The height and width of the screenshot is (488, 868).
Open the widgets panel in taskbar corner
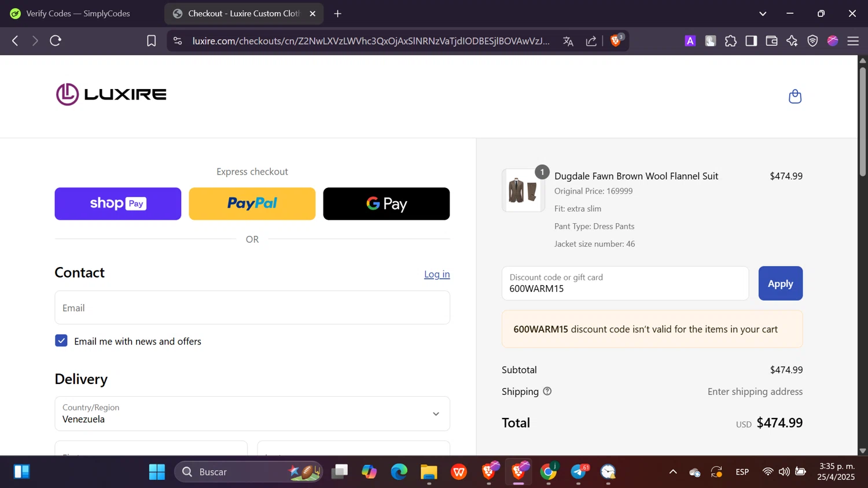[21, 472]
